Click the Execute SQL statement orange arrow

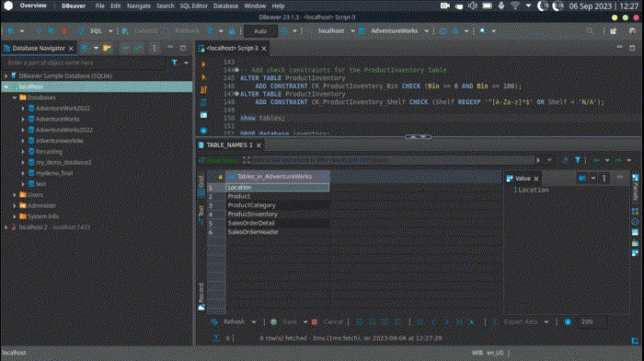click(x=203, y=64)
